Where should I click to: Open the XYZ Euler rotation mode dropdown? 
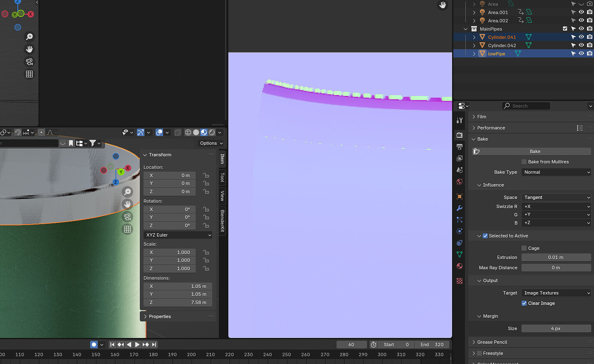[x=177, y=235]
